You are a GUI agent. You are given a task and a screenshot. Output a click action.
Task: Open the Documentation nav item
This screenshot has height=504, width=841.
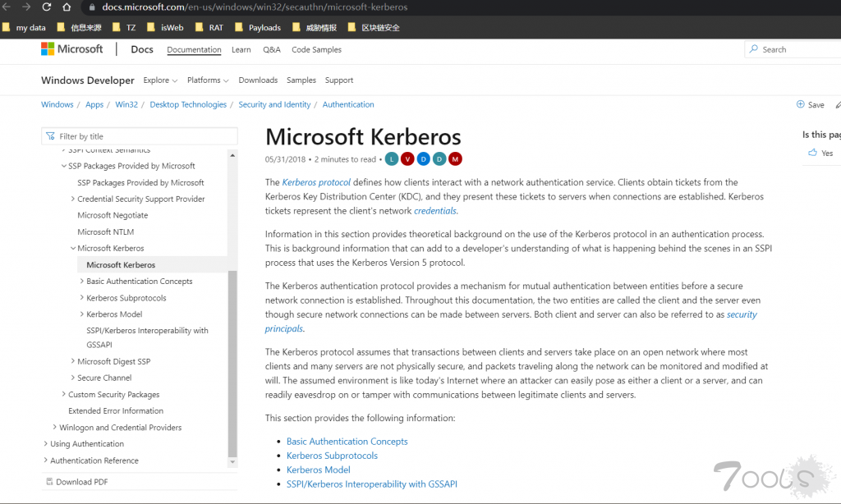click(194, 49)
